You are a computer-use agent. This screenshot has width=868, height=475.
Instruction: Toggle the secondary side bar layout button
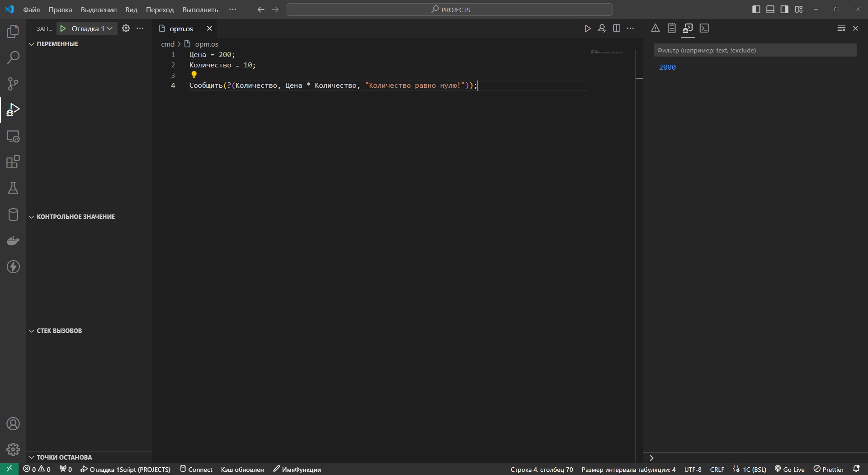click(x=784, y=9)
